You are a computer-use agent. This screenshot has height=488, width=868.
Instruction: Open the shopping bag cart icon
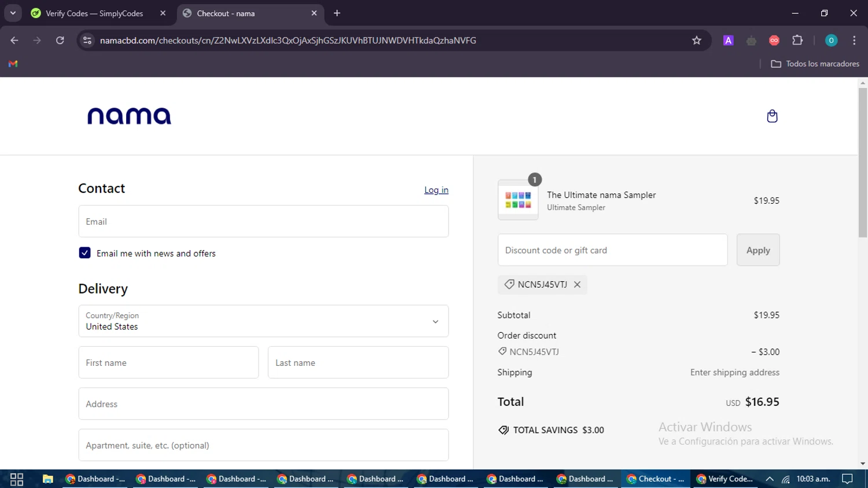(x=772, y=116)
